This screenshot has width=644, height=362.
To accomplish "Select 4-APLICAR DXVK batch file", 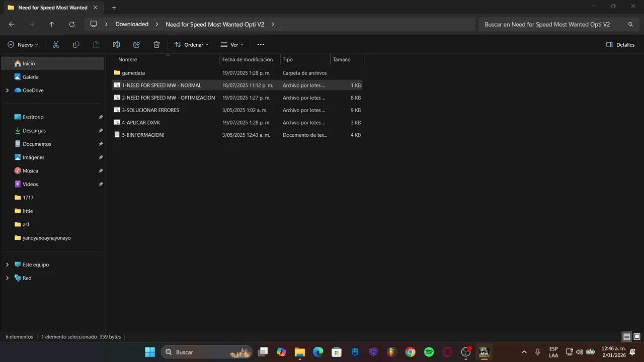I will point(237,123).
